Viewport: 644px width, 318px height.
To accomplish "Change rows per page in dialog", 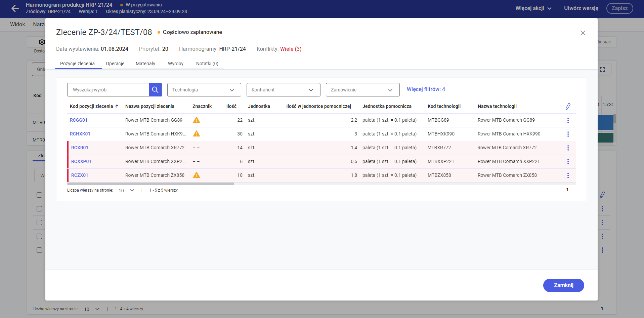I will click(126, 191).
